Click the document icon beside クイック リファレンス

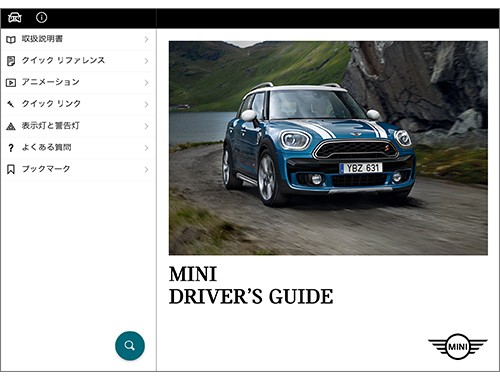click(x=11, y=61)
